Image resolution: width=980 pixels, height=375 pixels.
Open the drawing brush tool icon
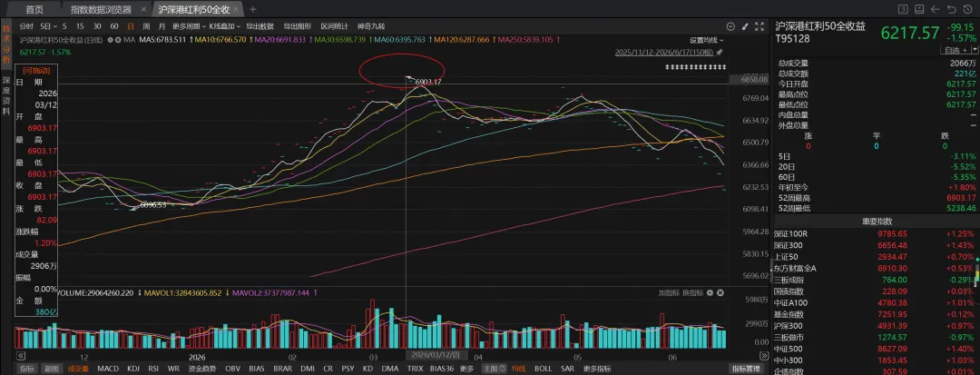click(745, 27)
